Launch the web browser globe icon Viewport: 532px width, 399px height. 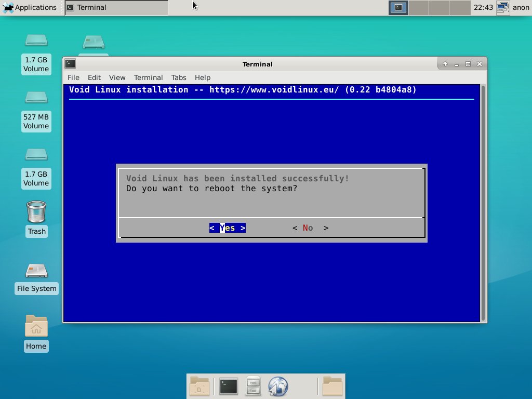[278, 387]
